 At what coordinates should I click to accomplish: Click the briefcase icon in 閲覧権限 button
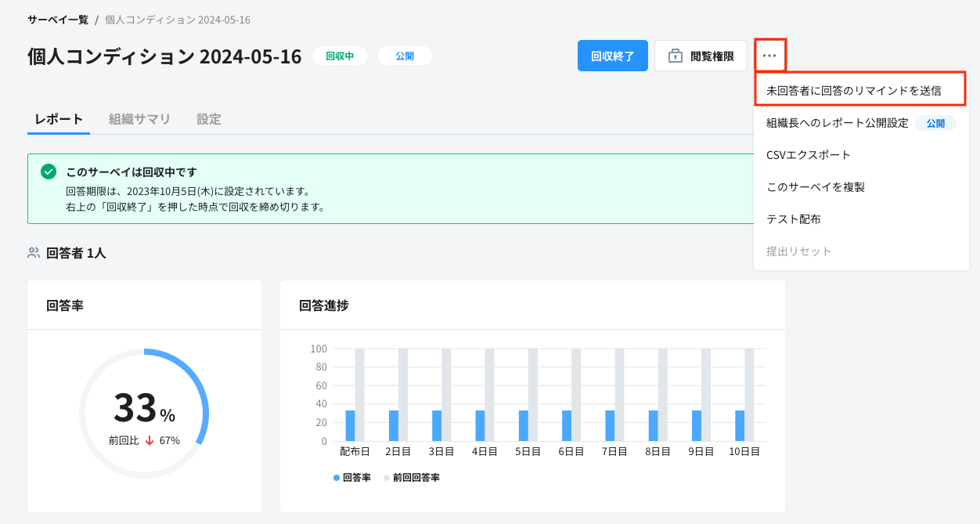675,56
